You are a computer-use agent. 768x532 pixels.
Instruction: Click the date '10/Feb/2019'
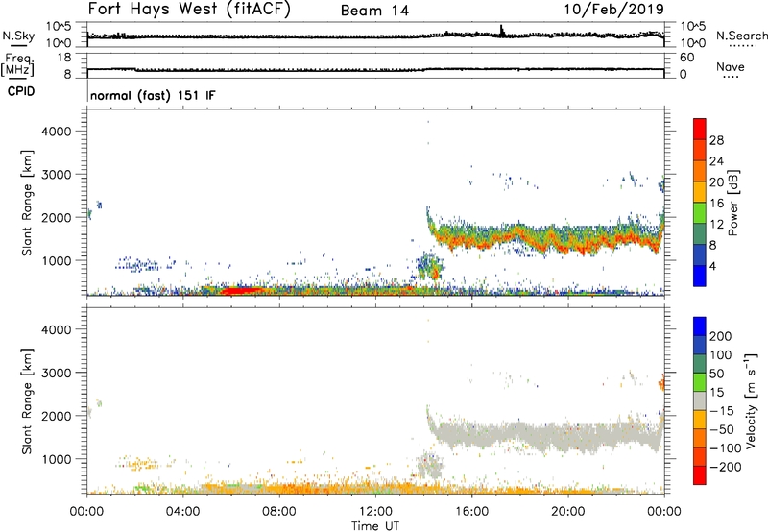(x=614, y=10)
